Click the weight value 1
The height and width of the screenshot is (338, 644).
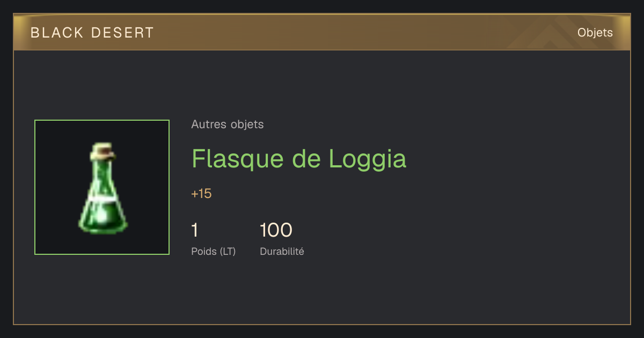tap(195, 230)
